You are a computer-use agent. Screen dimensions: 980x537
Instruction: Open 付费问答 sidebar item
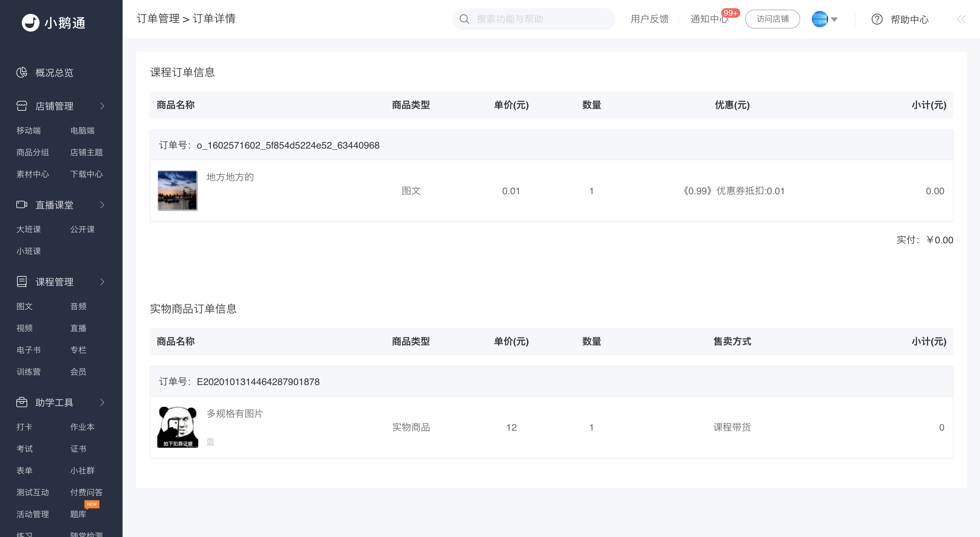[87, 492]
